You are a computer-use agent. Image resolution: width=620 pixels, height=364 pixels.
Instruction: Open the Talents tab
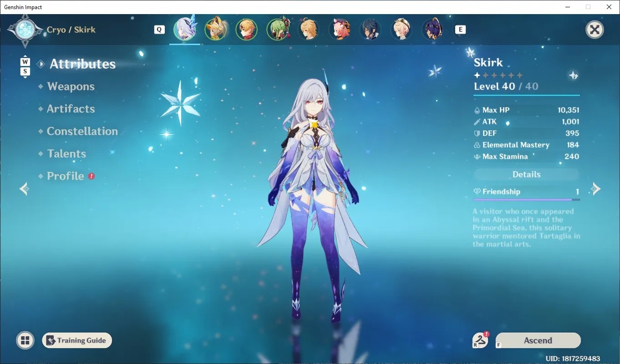click(x=66, y=153)
